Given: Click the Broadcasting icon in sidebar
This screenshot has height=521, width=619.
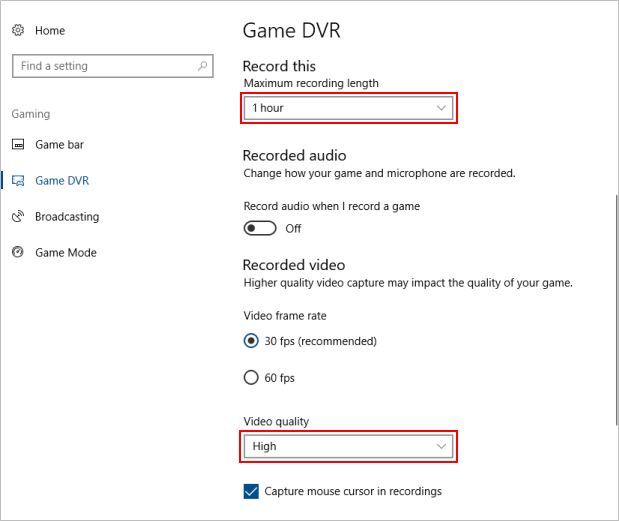Looking at the screenshot, I should coord(18,217).
